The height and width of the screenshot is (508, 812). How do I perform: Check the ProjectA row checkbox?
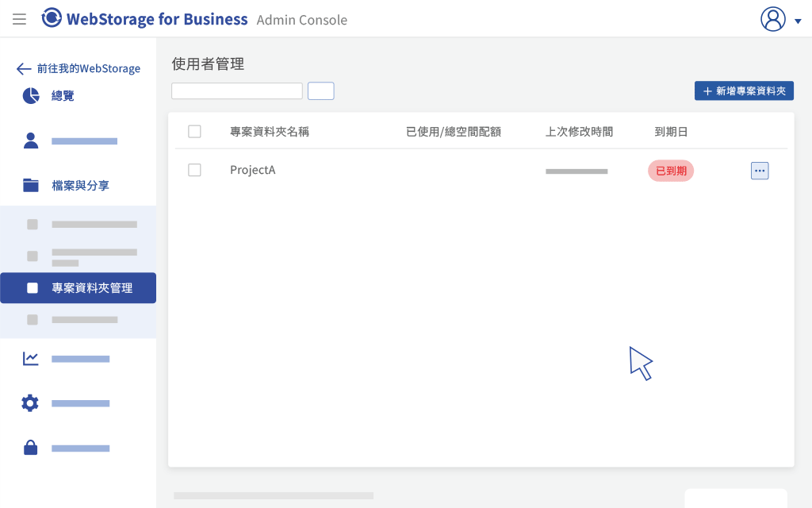[195, 170]
